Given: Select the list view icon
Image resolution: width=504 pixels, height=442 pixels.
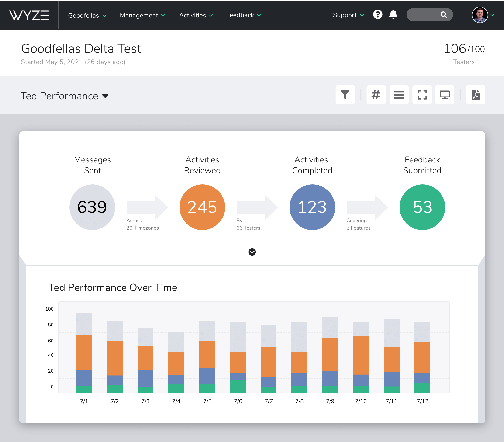Looking at the screenshot, I should click(x=399, y=95).
